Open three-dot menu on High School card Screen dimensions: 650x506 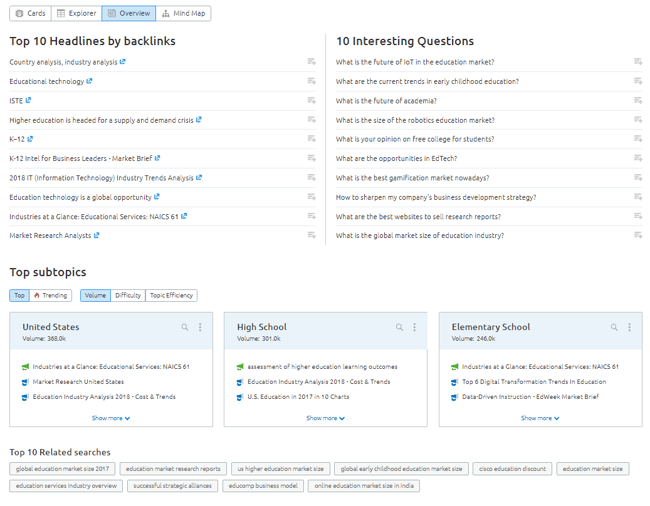(415, 327)
